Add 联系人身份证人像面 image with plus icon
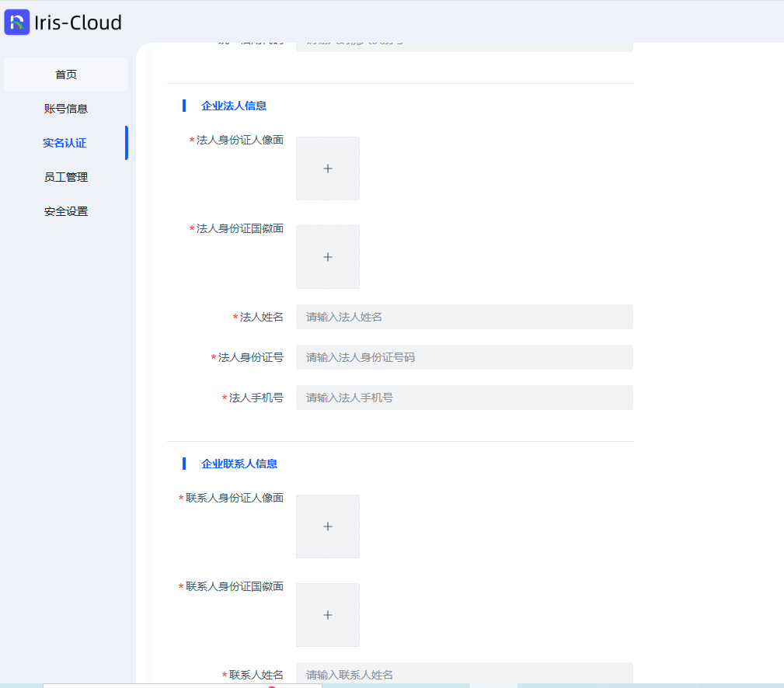784x688 pixels. click(x=328, y=526)
